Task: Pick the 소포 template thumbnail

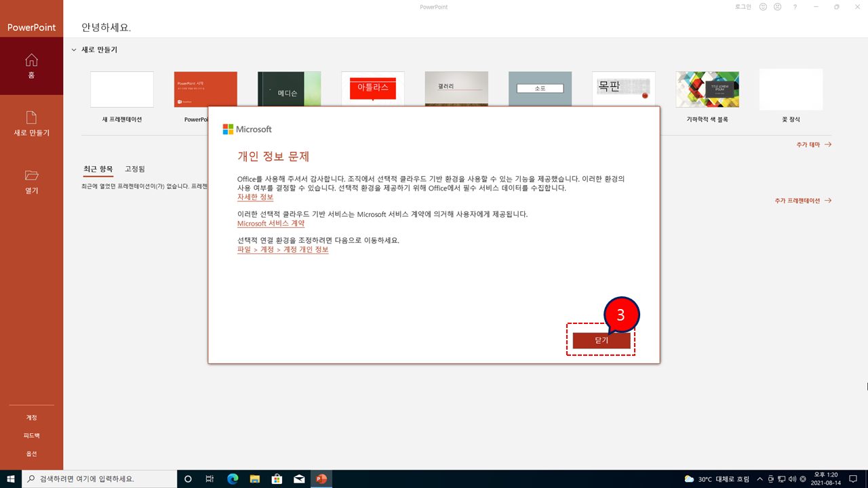Action: (x=540, y=89)
